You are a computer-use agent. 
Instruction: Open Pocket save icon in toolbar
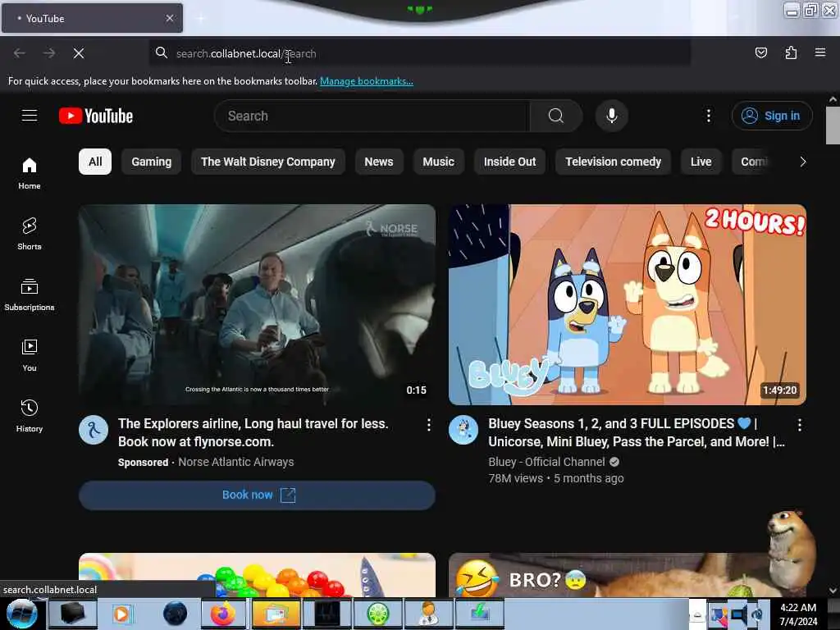click(760, 52)
